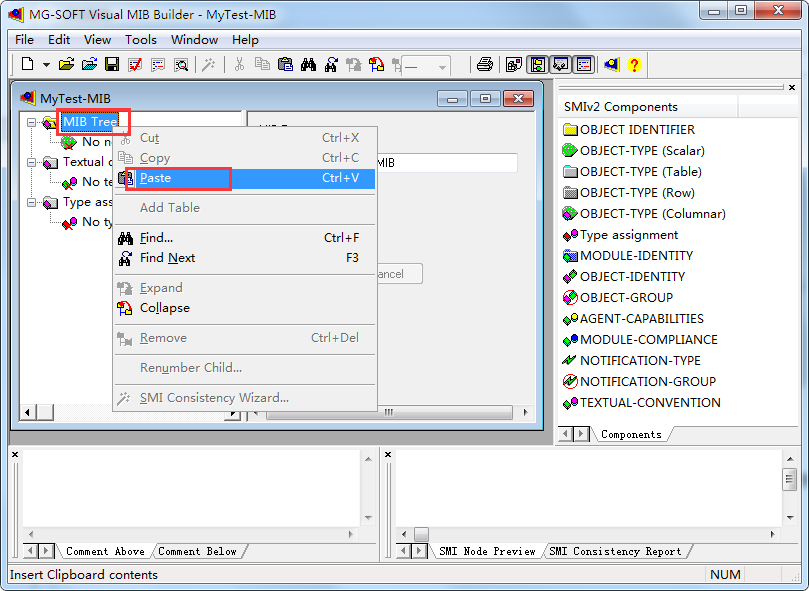
Task: Select the TEXTUAL-CONVENTION component
Action: 650,402
